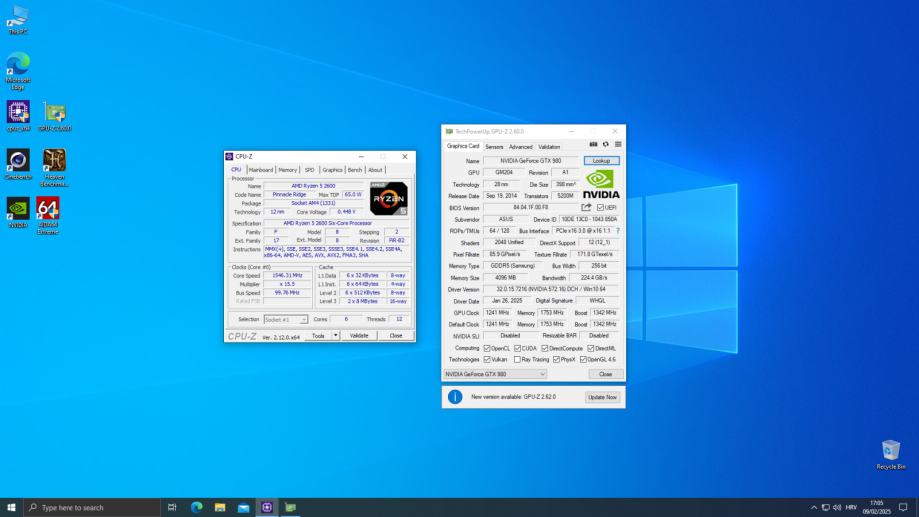Screen dimensions: 919x517
Task: Expand the Tools dropdown arrow in CPU-Z
Action: 336,336
